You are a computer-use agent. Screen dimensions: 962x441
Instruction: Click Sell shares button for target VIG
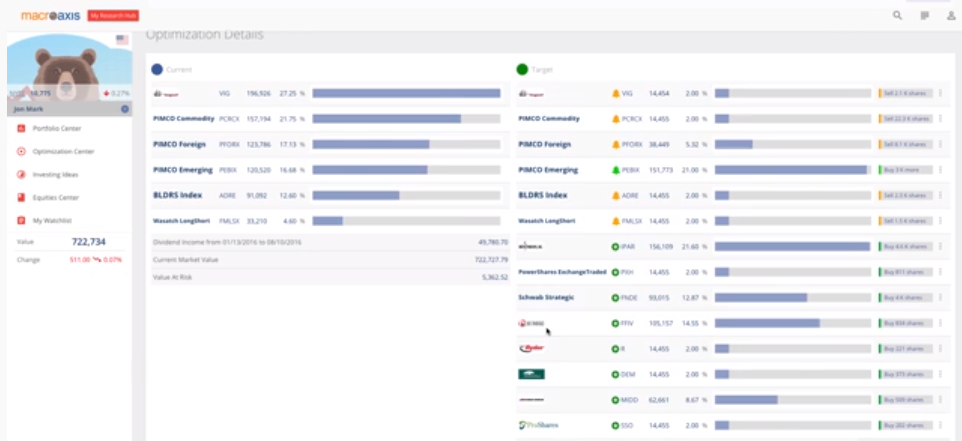[906, 93]
